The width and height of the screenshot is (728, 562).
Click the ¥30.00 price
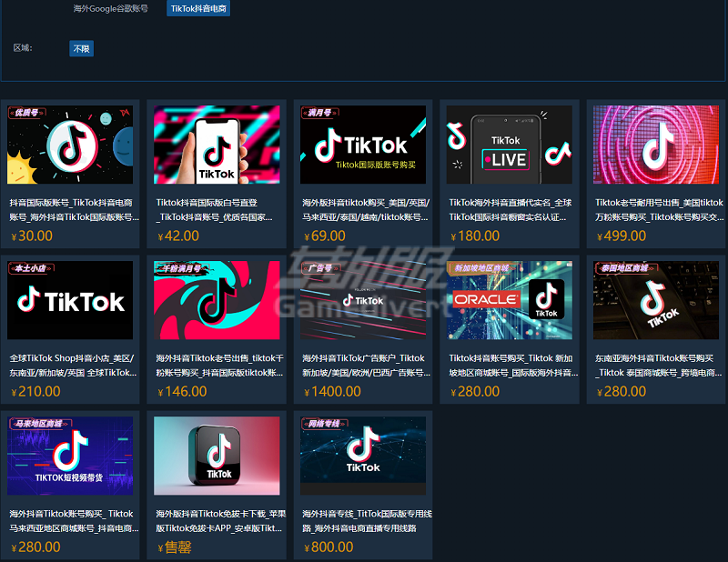(32, 236)
